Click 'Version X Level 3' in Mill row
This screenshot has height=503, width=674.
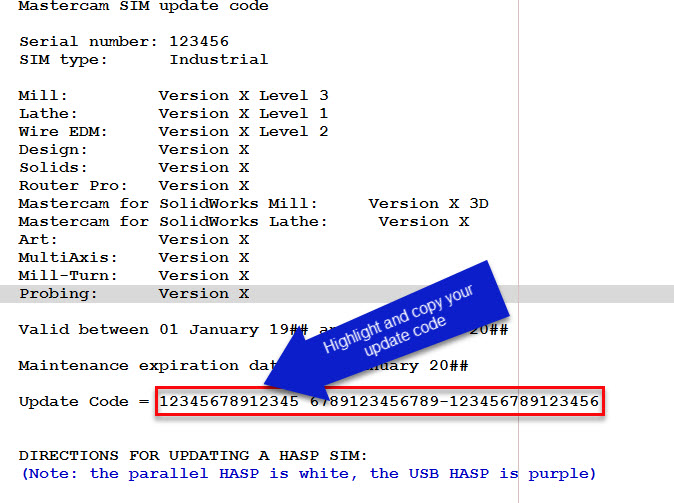coord(243,95)
